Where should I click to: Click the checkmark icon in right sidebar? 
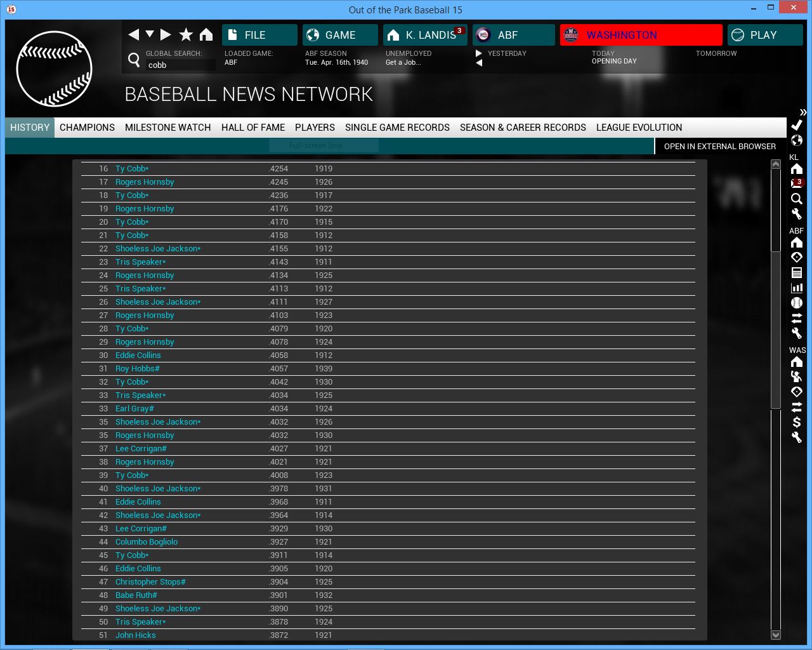point(797,125)
